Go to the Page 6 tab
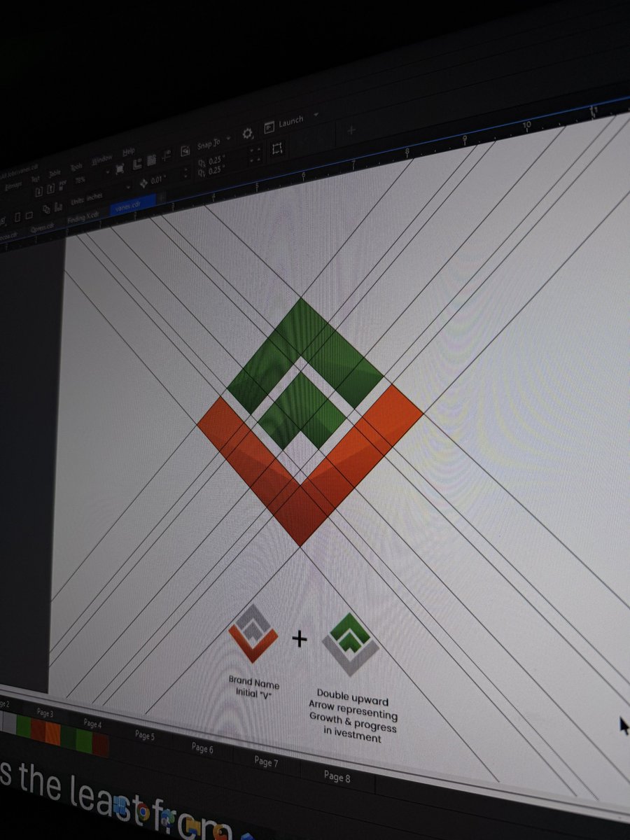Viewport: 630px width, 840px height. (x=202, y=748)
